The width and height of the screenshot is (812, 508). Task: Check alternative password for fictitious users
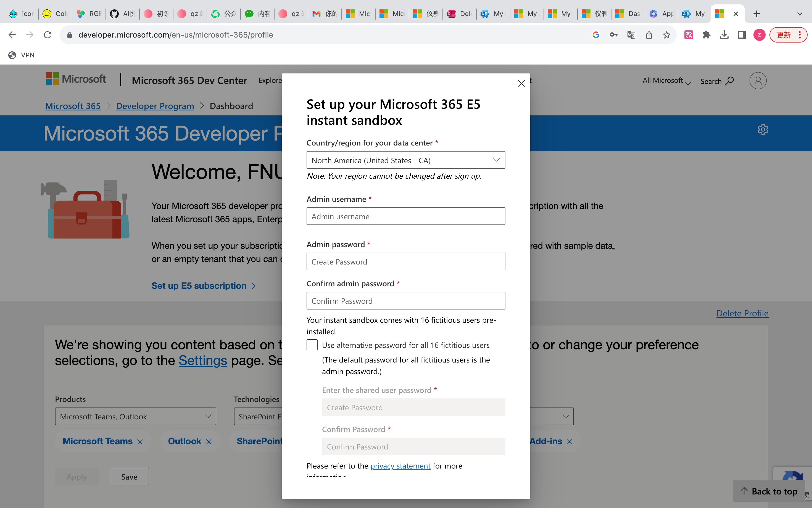312,345
